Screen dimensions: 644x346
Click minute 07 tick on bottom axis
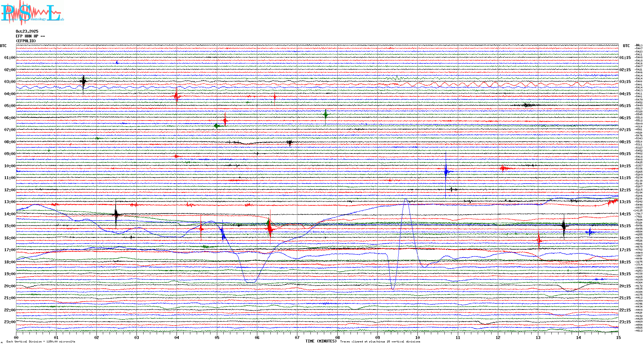coord(297,337)
